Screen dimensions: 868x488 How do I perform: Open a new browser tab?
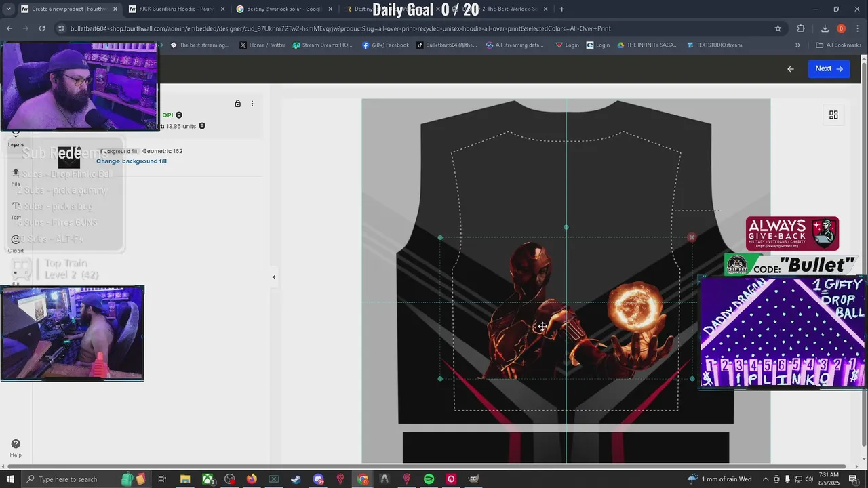pos(561,9)
